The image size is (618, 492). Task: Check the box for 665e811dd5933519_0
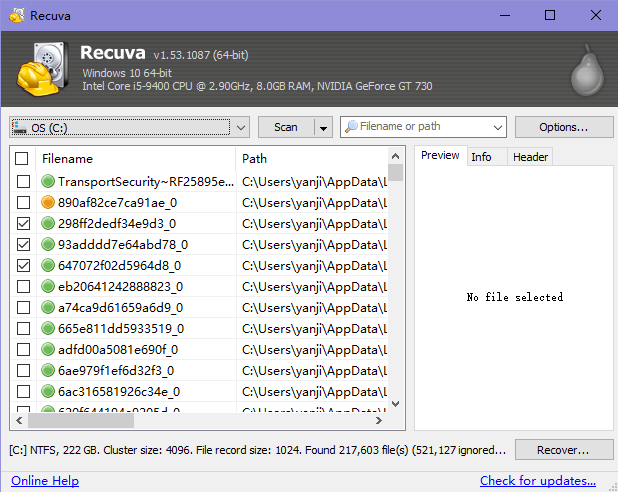[23, 328]
